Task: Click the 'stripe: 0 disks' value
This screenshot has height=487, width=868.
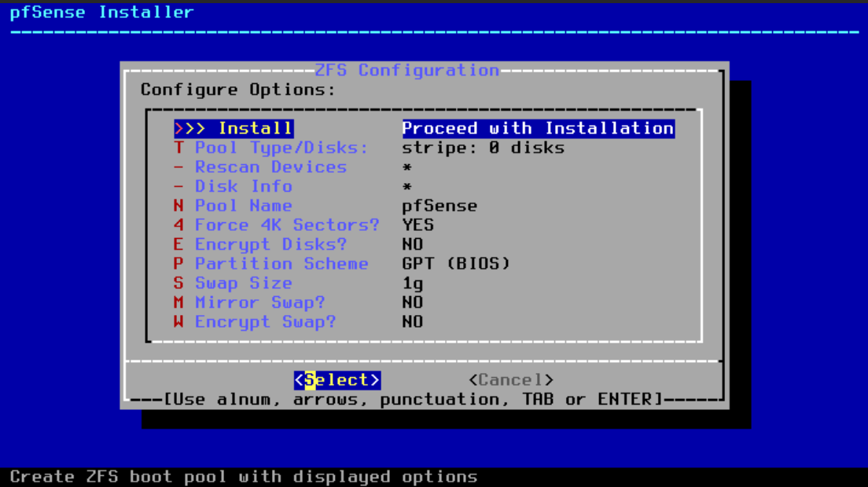Action: [483, 148]
